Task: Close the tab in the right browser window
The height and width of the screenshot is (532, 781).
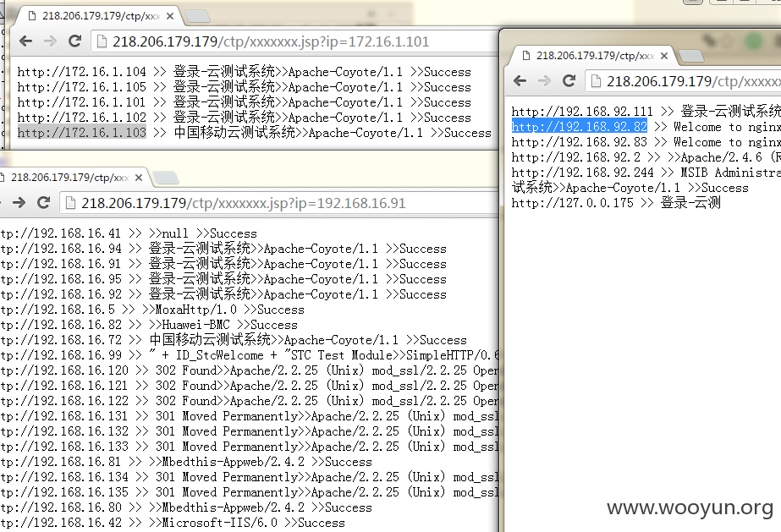Action: tap(664, 56)
